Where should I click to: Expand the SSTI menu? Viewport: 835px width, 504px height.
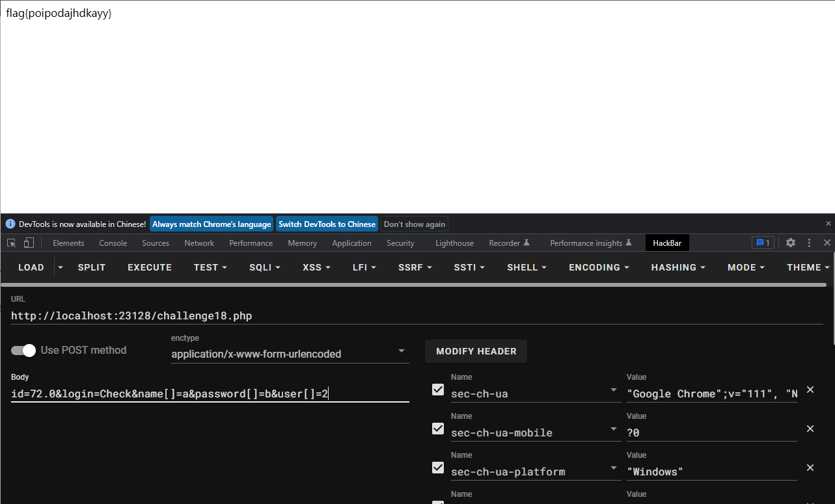pyautogui.click(x=470, y=267)
